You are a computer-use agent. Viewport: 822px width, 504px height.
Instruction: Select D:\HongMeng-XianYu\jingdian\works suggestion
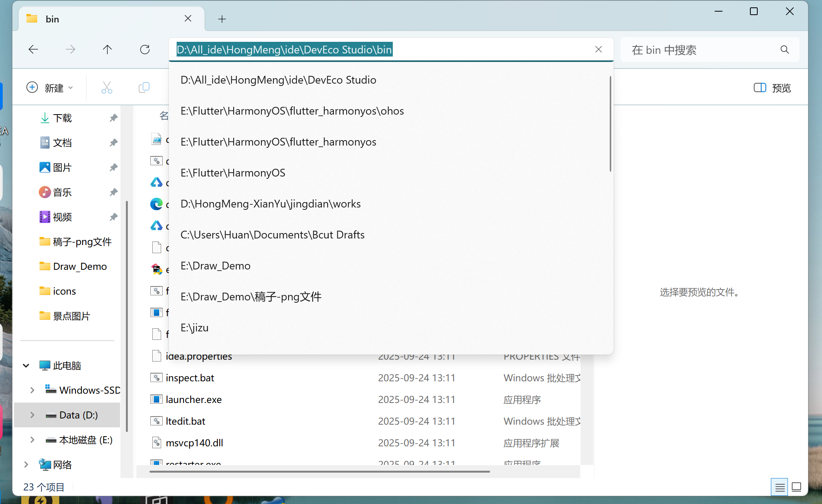pyautogui.click(x=270, y=204)
